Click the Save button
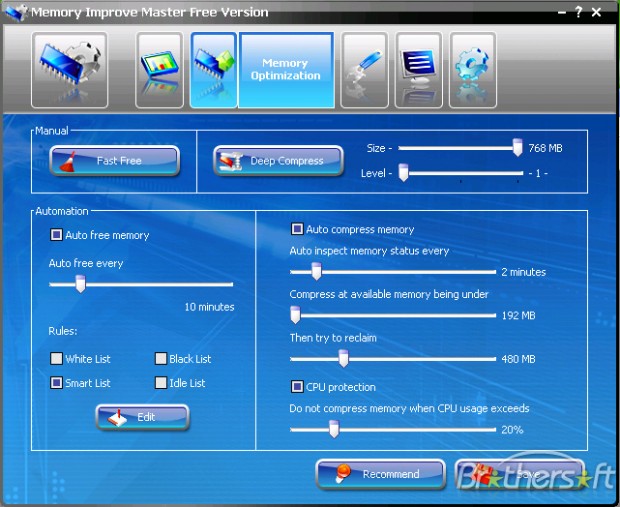The width and height of the screenshot is (620, 507). [520, 474]
